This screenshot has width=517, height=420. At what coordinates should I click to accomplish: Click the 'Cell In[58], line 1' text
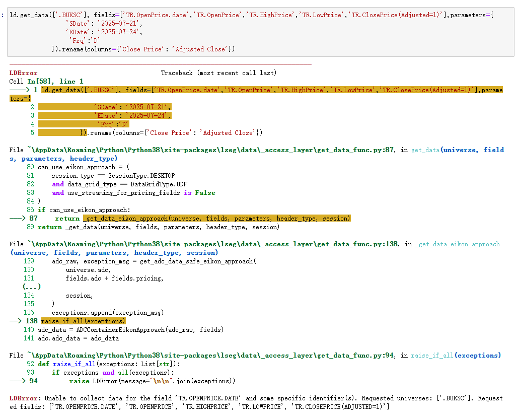point(46,82)
